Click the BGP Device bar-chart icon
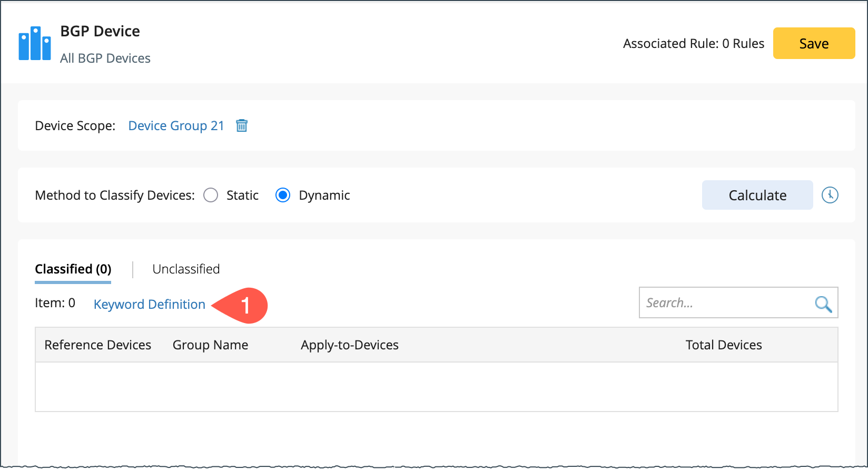This screenshot has width=868, height=469. click(35, 44)
